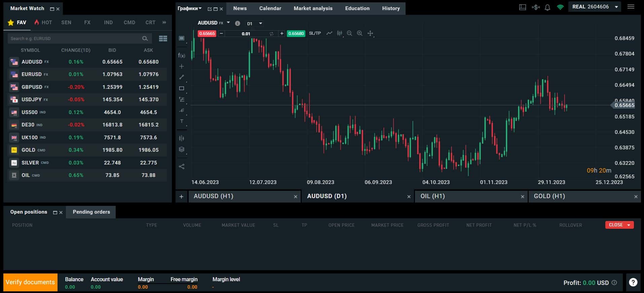Open the Market analysis tab
This screenshot has height=293, width=644.
point(313,8)
